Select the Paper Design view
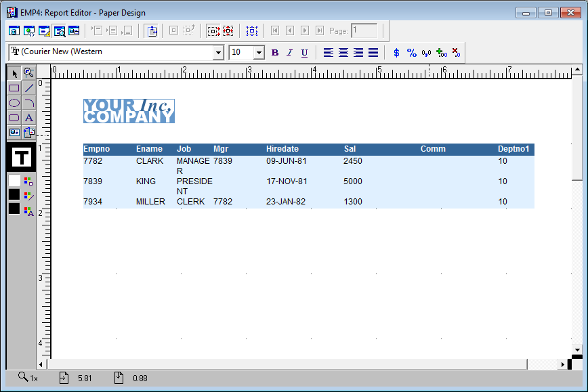 tap(59, 30)
